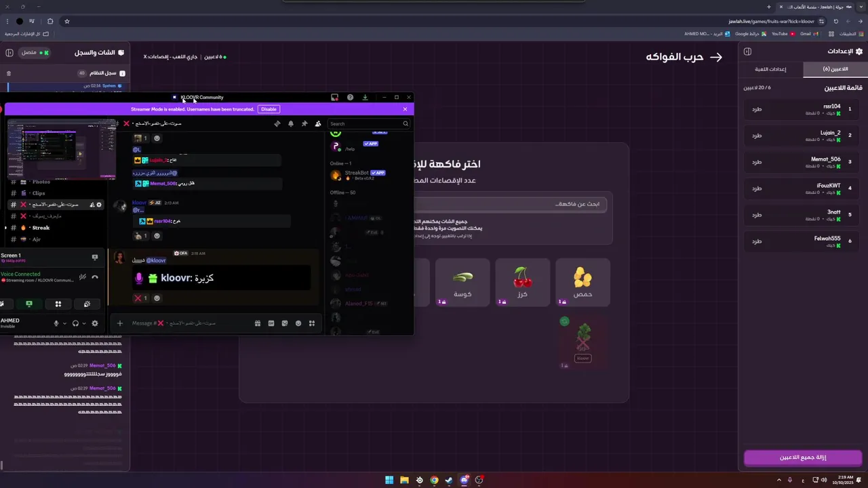Screen dimensions: 868x488
Task: Kick player Lujain_2 with طرد
Action: [x=757, y=136]
